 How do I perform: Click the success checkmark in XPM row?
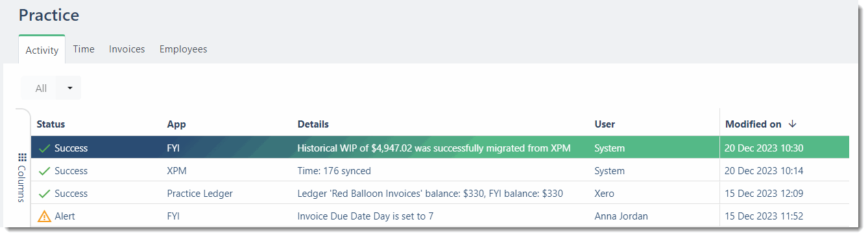point(44,171)
